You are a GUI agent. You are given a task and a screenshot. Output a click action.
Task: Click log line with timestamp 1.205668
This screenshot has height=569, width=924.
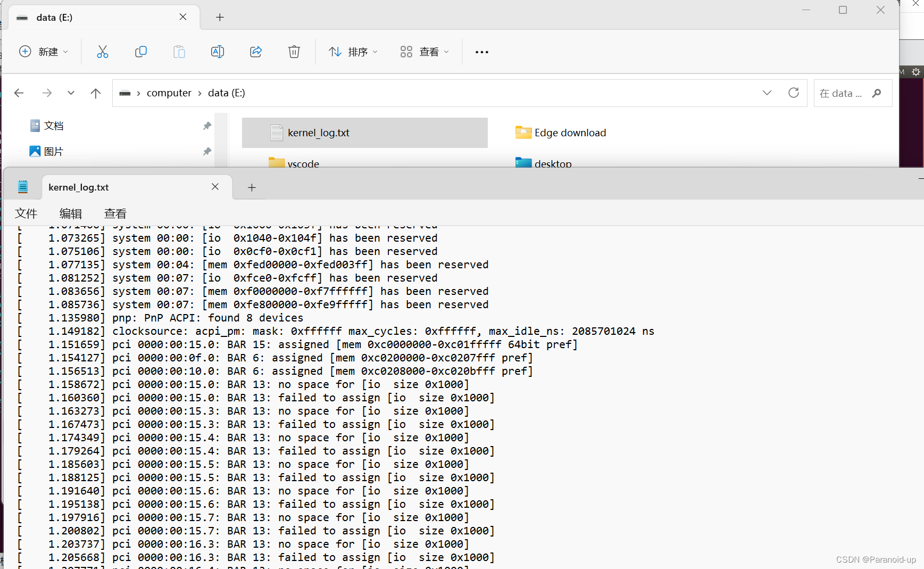256,557
